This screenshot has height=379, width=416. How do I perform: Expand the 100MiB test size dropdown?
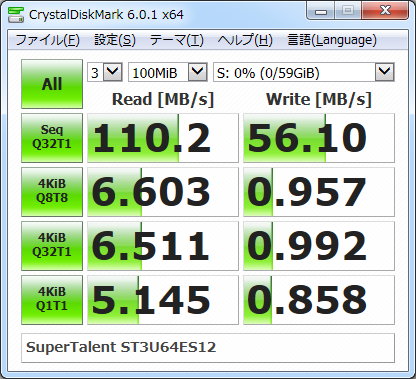coord(197,72)
